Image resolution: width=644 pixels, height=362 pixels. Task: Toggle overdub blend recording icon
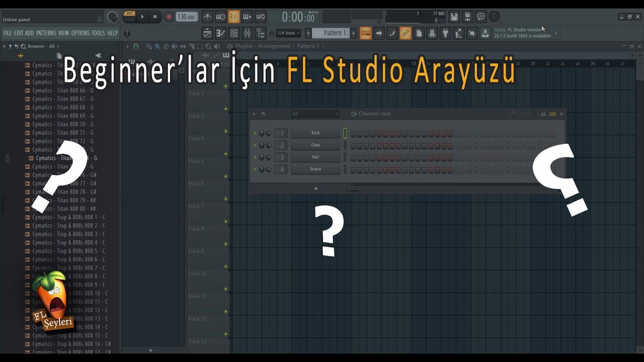pos(247,17)
